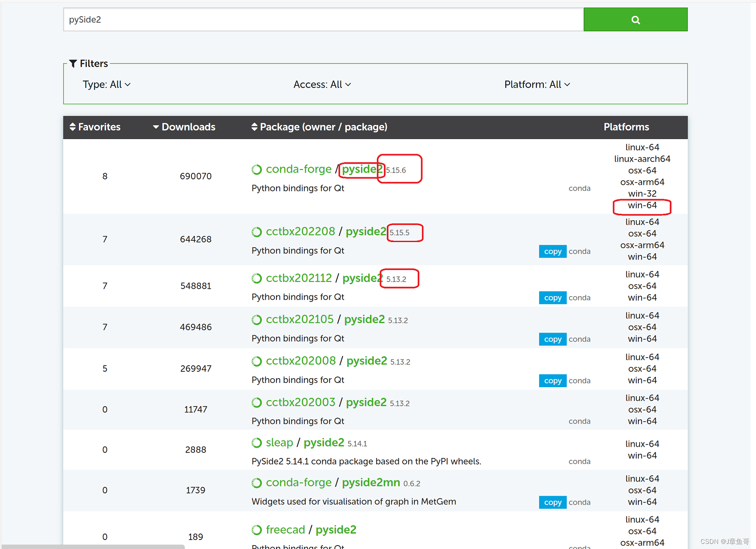Click download count 2888
The image size is (756, 549).
click(196, 450)
